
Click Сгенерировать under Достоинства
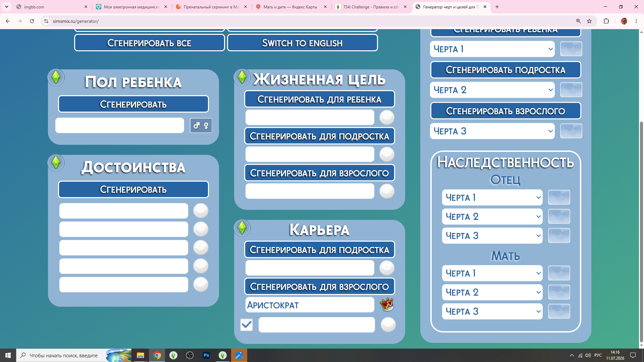point(133,189)
